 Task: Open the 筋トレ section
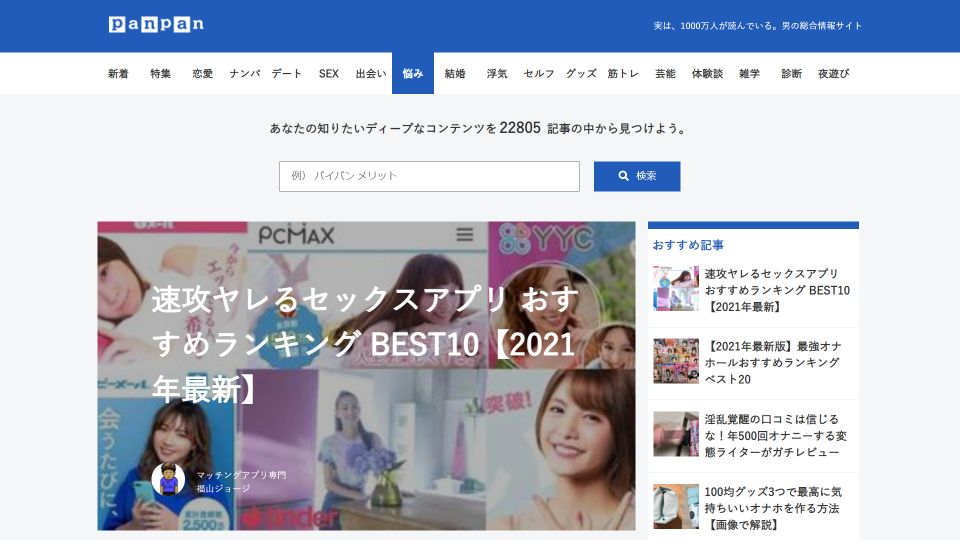(623, 74)
